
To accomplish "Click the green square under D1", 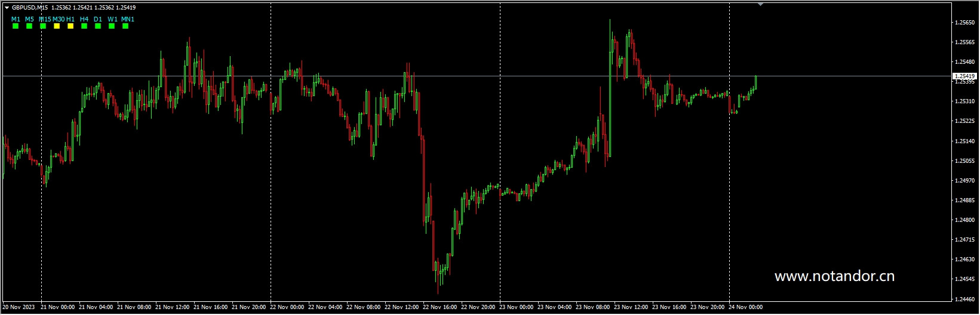I will [x=98, y=26].
